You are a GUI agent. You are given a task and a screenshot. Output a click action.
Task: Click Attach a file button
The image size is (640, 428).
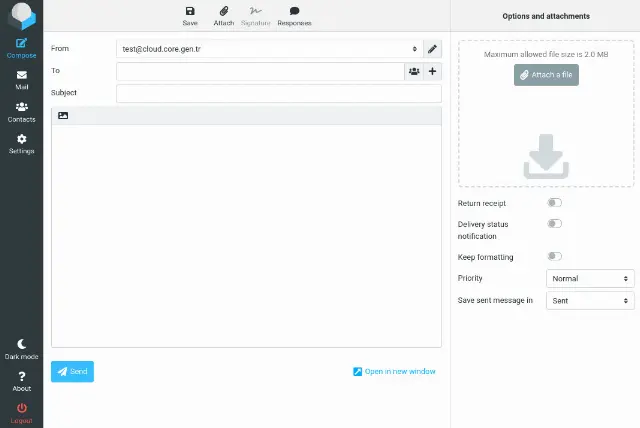[546, 75]
